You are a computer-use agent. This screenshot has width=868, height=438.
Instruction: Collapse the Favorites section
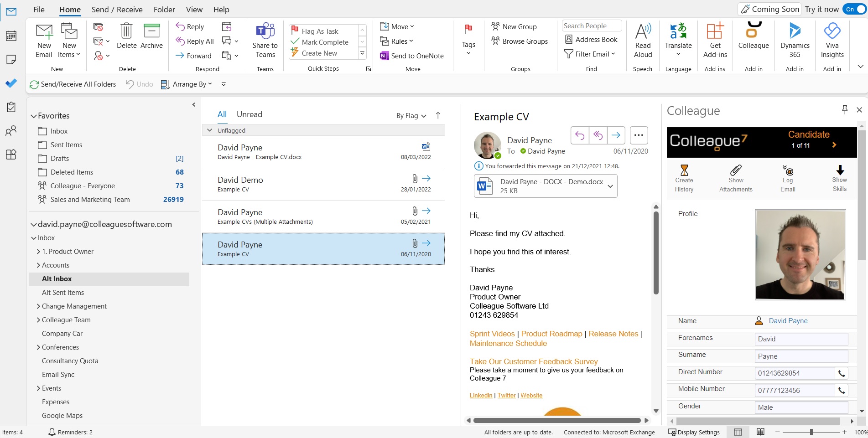point(33,116)
